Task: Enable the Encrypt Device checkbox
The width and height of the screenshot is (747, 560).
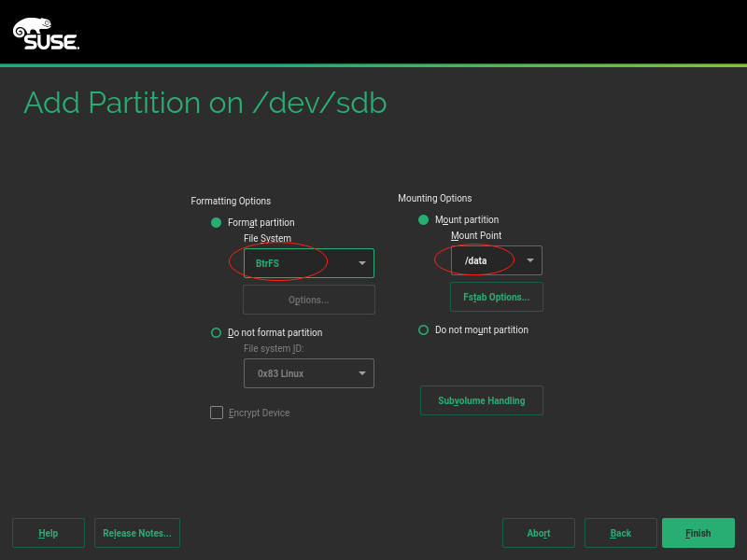Action: coord(217,413)
